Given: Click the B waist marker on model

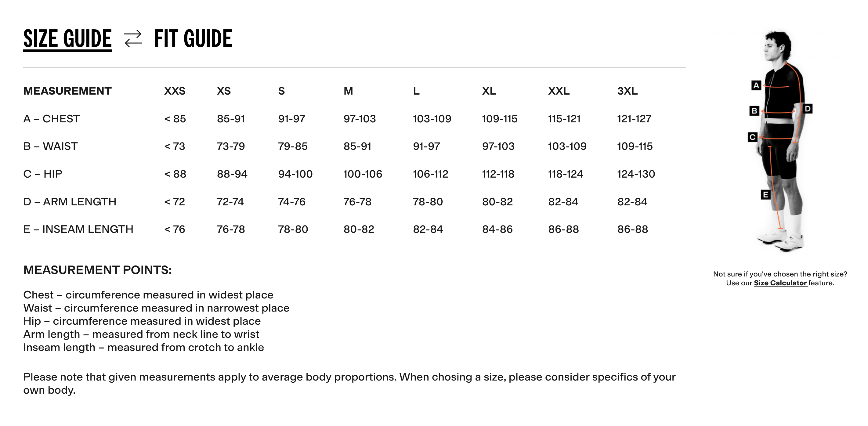Looking at the screenshot, I should coord(754,111).
